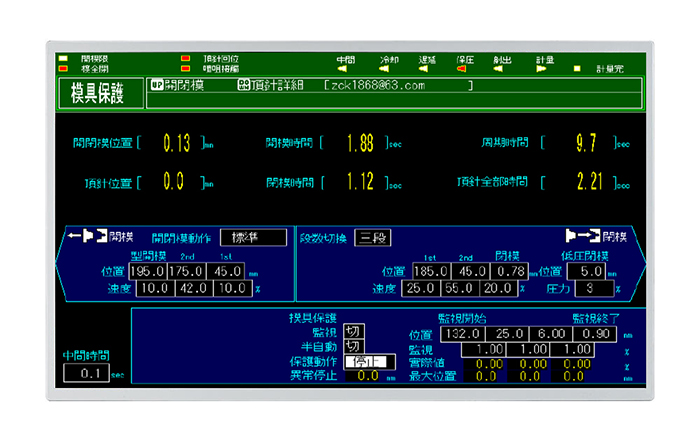Click the 中間 arrow indicator in the status bar

click(x=342, y=69)
